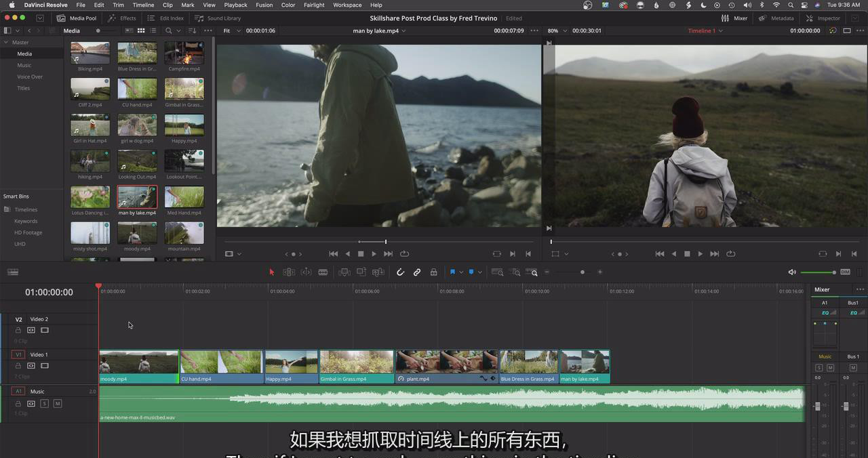Lock the Video 2 track
The image size is (868, 458).
[x=18, y=330]
